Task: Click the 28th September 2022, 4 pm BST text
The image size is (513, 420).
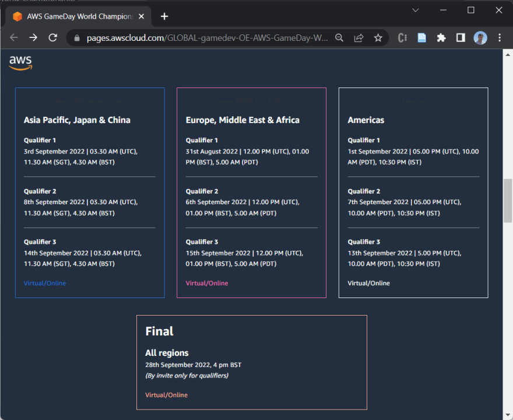Action: click(194, 365)
